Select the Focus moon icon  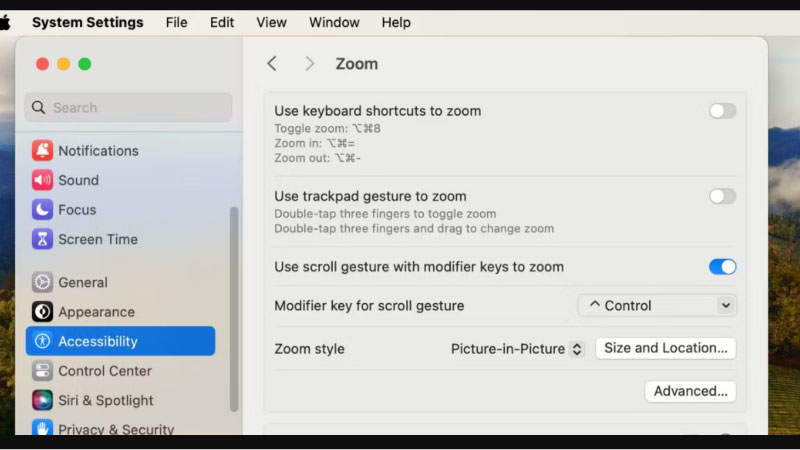(x=42, y=210)
